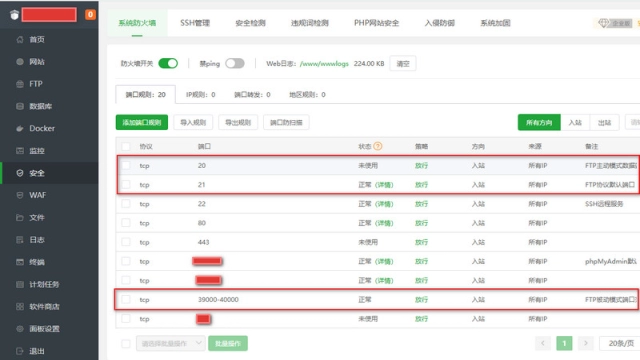Screen dimensions: 640x360
Task: Toggle the 防火墙开关 switch
Action: point(168,63)
